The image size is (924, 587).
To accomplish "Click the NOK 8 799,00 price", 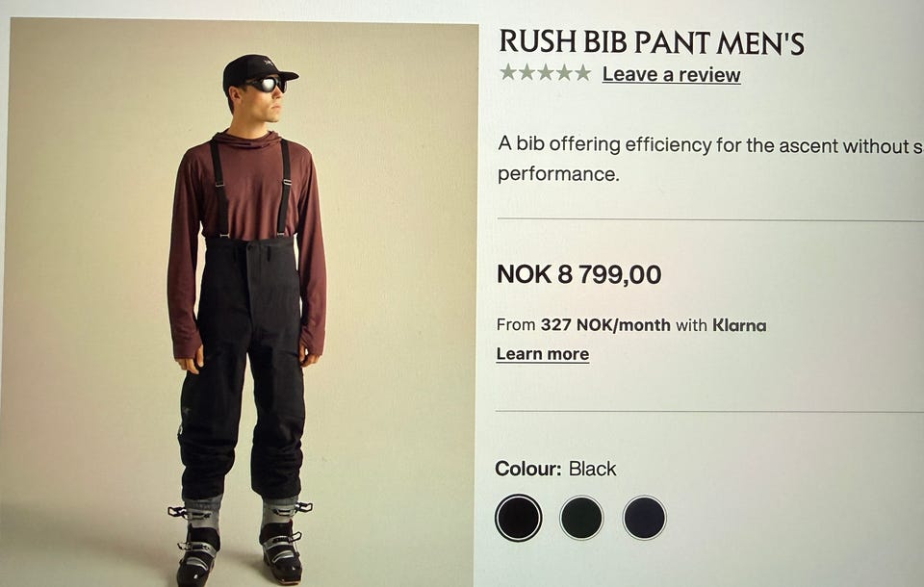I will [x=579, y=274].
